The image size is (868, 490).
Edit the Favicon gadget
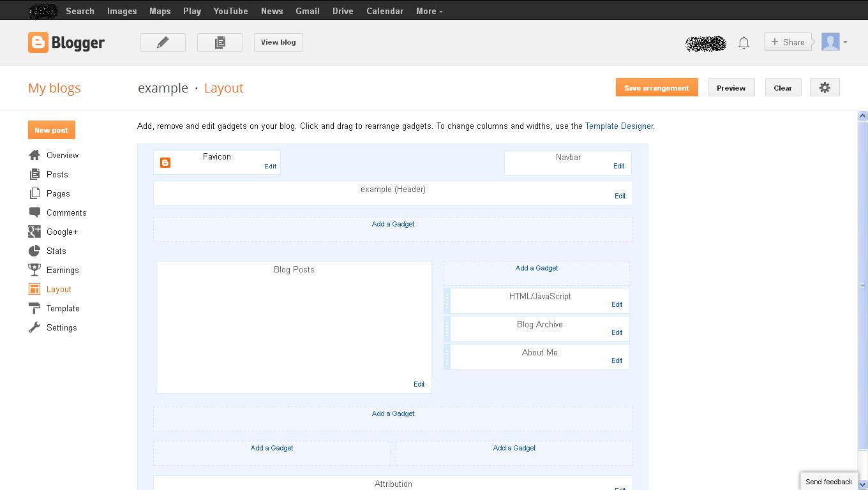tap(271, 166)
